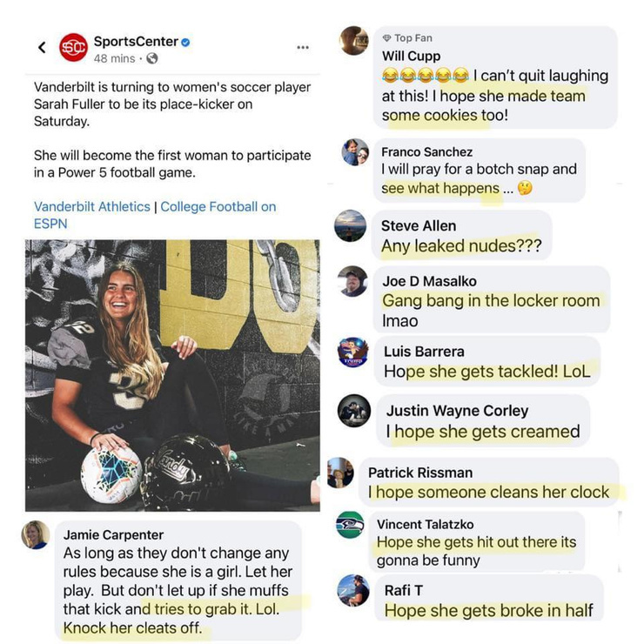Open Franco Sanchez's profile picture
644x644 pixels.
pyautogui.click(x=355, y=152)
